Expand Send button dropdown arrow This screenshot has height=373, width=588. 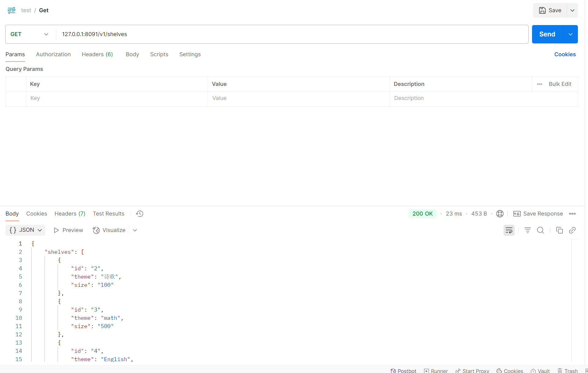(x=570, y=34)
